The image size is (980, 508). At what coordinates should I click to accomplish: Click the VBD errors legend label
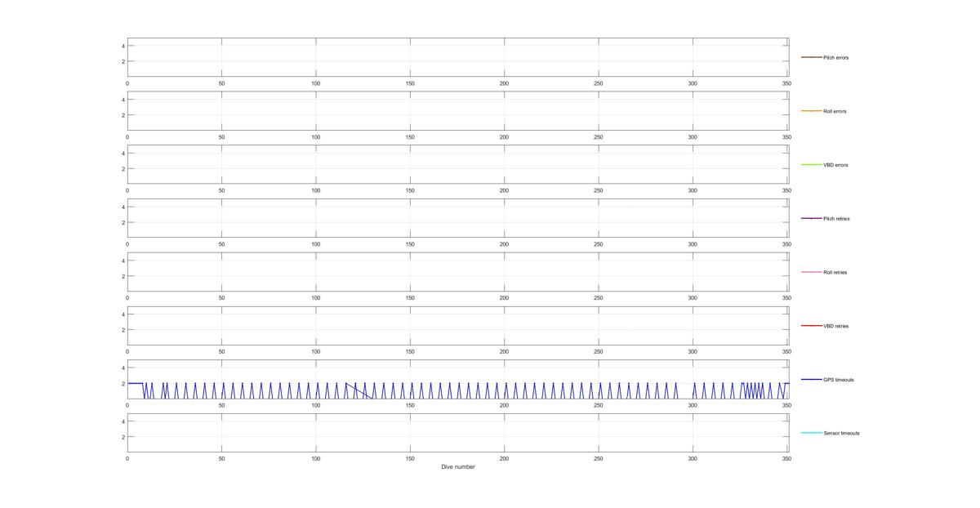coord(835,166)
